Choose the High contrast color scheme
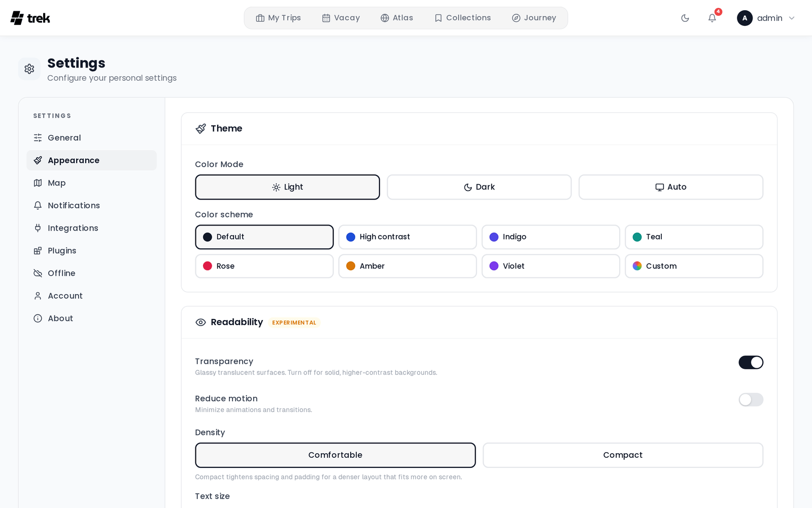This screenshot has height=508, width=812. (408, 237)
